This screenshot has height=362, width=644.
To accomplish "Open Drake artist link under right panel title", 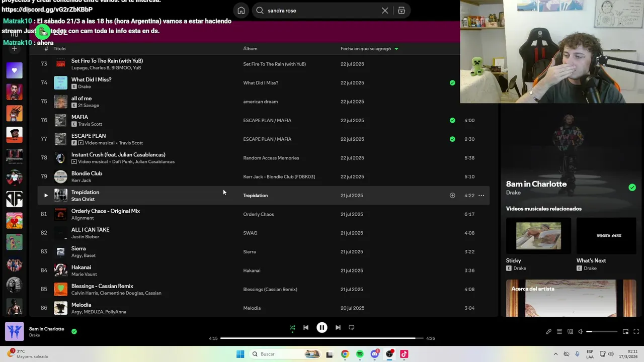I will click(513, 193).
